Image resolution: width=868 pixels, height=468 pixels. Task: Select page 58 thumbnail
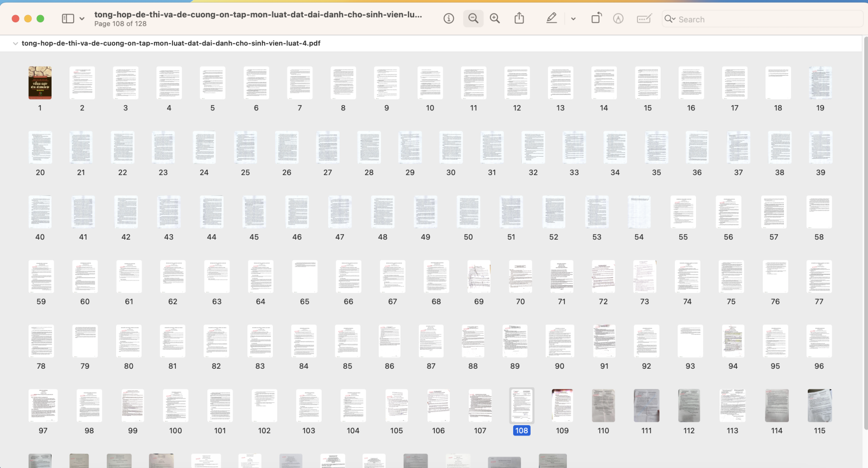tap(819, 211)
